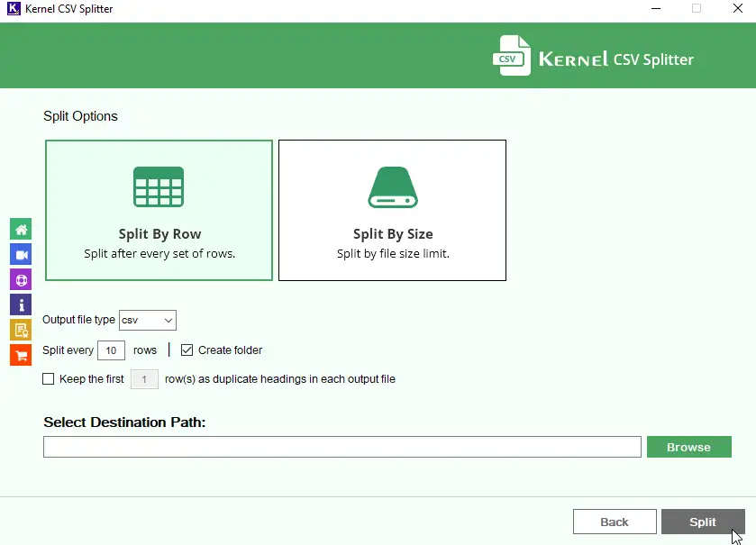The width and height of the screenshot is (756, 545).
Task: Click the 'Output file type' label
Action: (x=78, y=320)
